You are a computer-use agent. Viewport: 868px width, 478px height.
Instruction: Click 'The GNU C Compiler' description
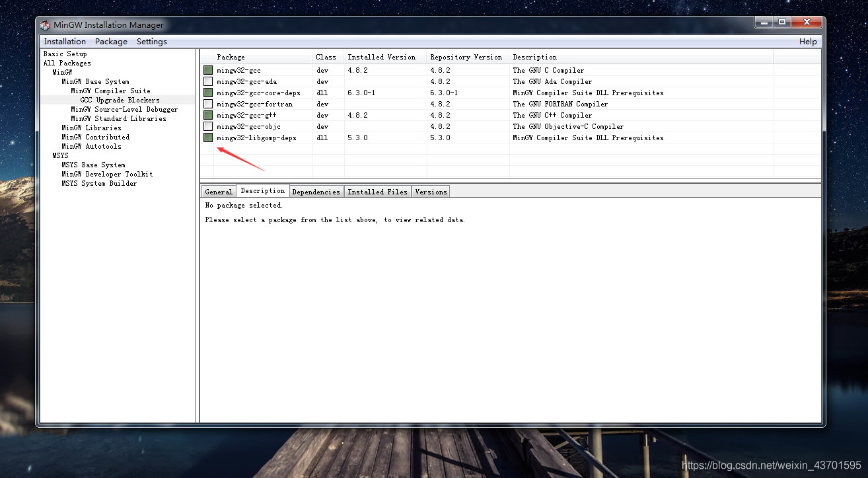point(548,70)
